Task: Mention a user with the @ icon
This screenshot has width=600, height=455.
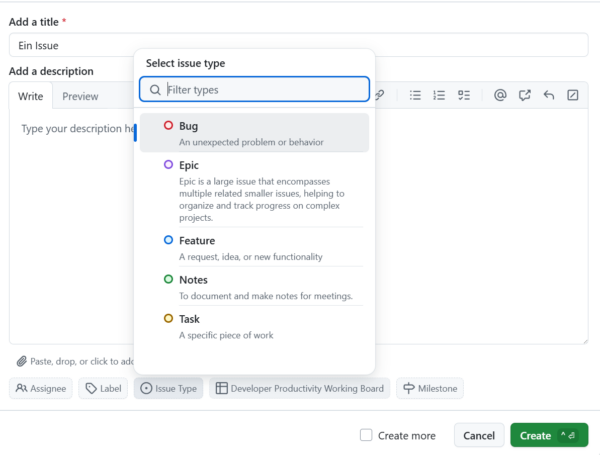Action: coord(500,95)
